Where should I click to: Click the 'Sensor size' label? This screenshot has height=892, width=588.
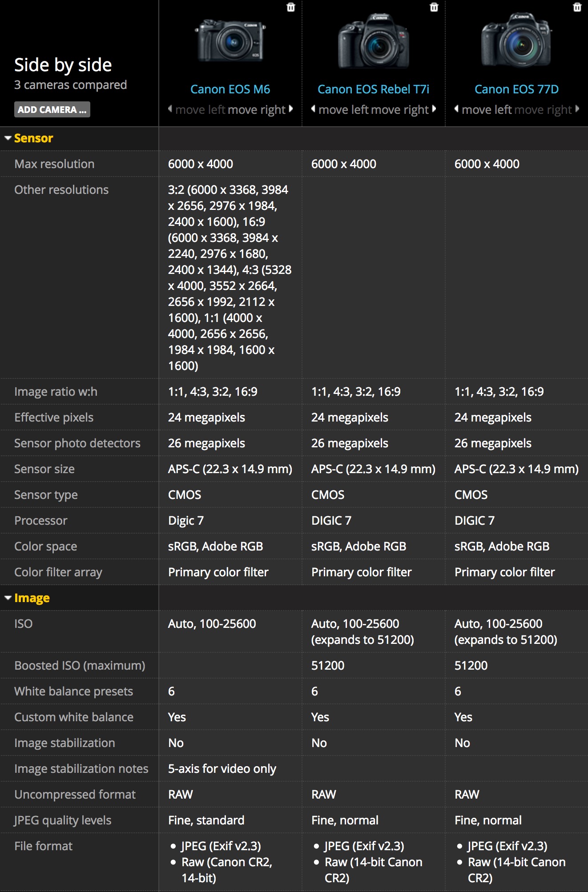44,469
